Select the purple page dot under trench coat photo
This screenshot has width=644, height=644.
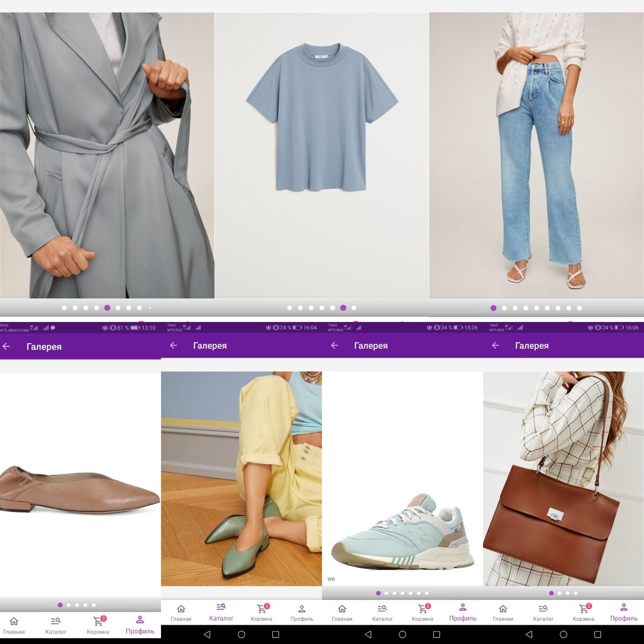[107, 308]
